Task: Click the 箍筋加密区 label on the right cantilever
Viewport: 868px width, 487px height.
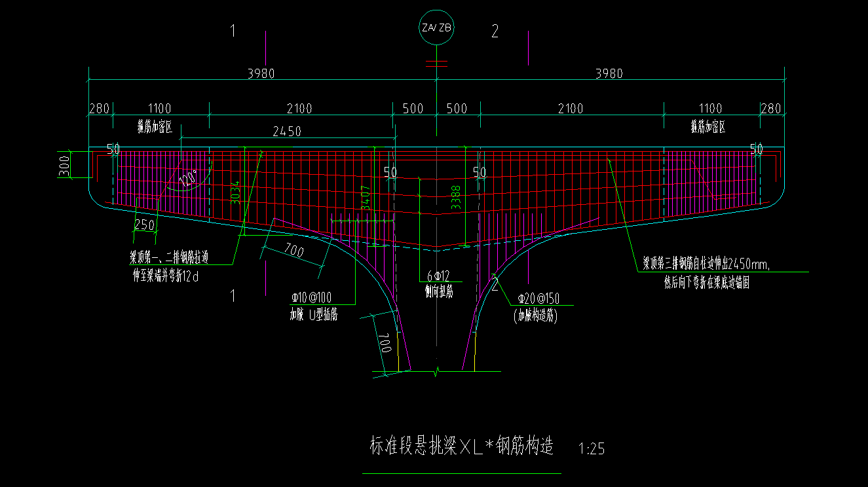Action: pyautogui.click(x=708, y=127)
